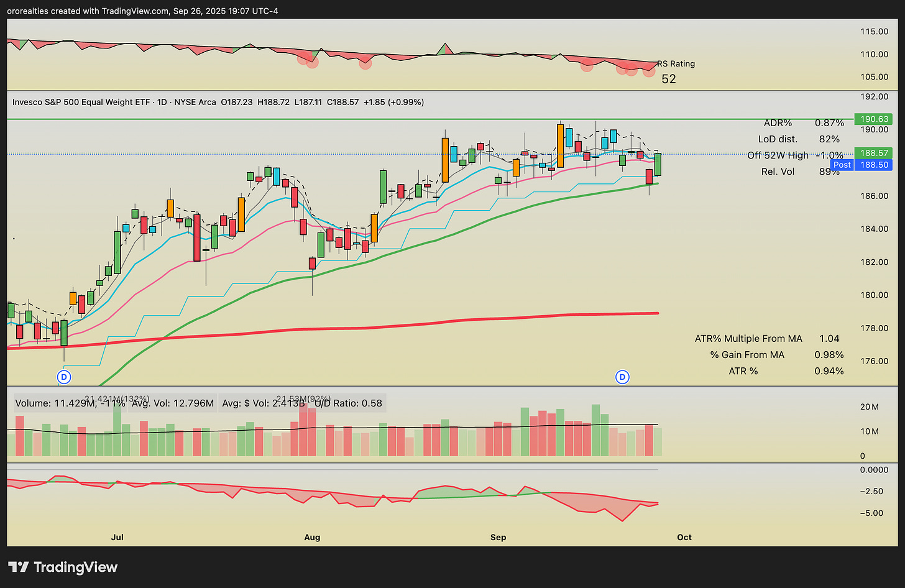The image size is (905, 588).
Task: Click the ATR% Multiple From MA 1.04 row
Action: (x=767, y=339)
